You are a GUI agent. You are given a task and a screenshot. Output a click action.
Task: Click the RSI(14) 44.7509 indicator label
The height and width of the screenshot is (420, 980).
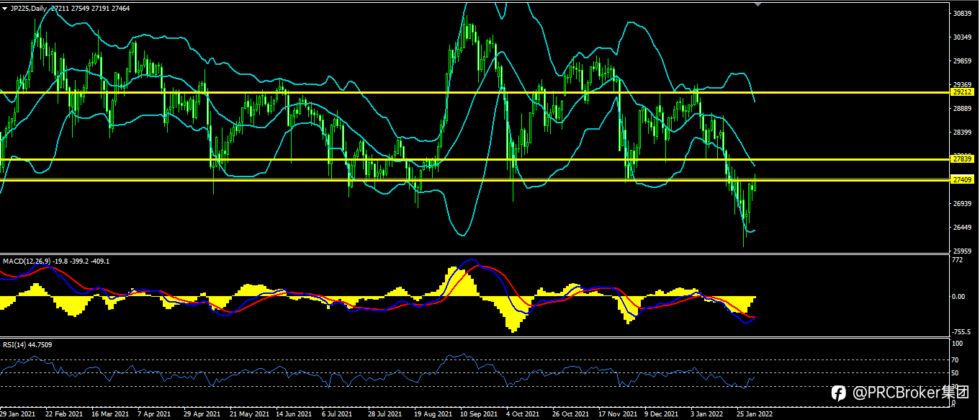coord(27,345)
